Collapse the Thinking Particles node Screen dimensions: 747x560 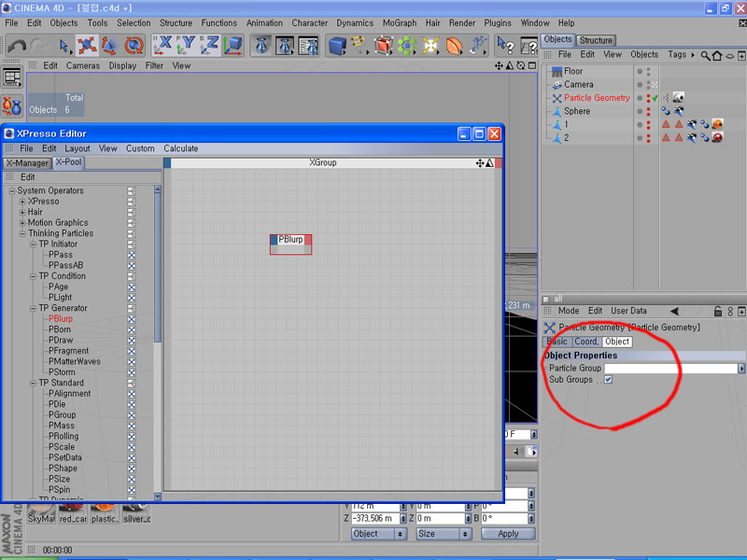pos(22,233)
